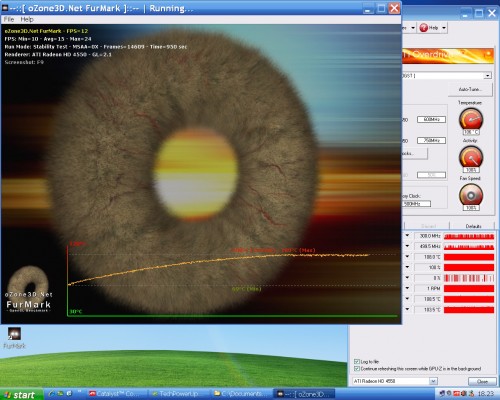This screenshot has width=500, height=400.
Task: Toggle Continue refreshing in background checkbox
Action: point(357,369)
